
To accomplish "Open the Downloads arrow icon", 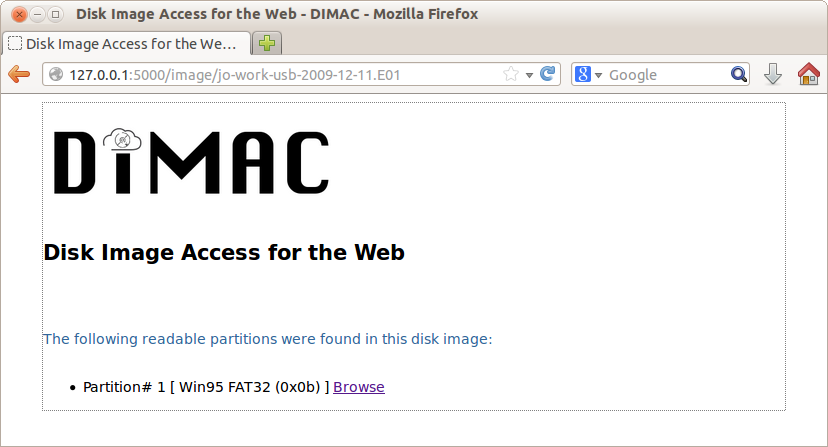I will pos(773,74).
